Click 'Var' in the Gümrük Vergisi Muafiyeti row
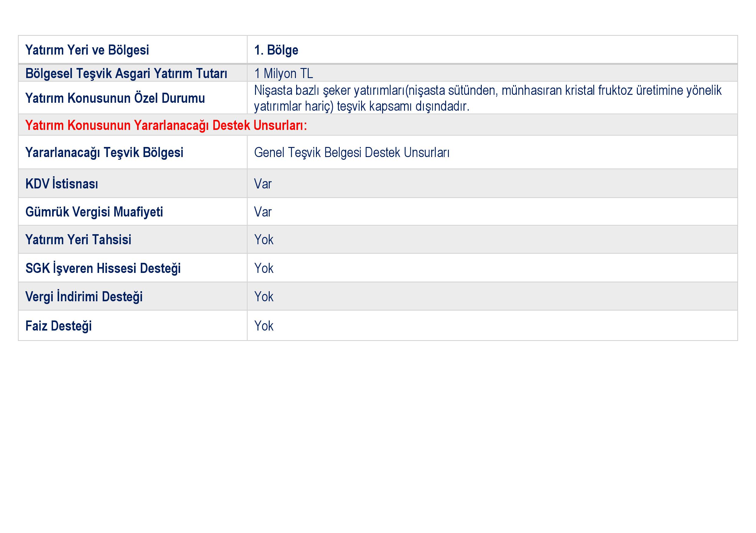Viewport: 756px width, 533px height. (x=263, y=212)
